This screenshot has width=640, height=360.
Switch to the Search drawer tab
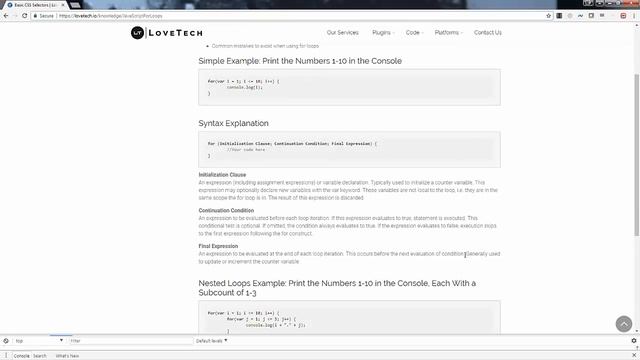point(40,356)
